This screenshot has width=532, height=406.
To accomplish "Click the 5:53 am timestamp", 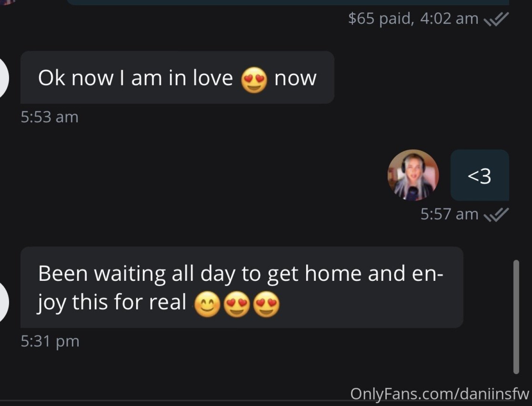I will point(49,117).
